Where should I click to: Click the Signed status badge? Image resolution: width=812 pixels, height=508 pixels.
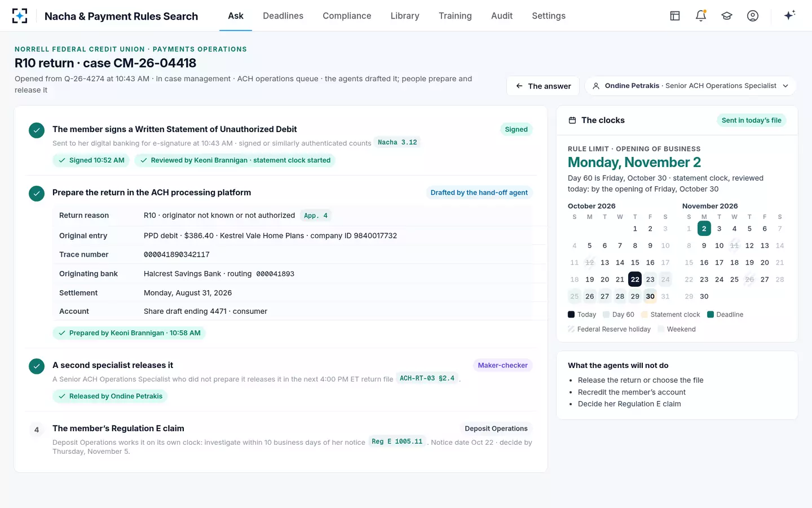point(516,129)
